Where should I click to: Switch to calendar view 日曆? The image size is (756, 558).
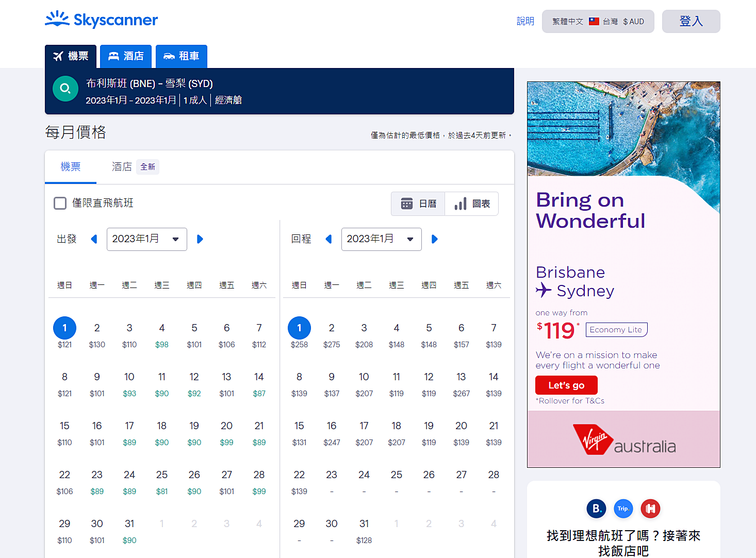tap(418, 204)
